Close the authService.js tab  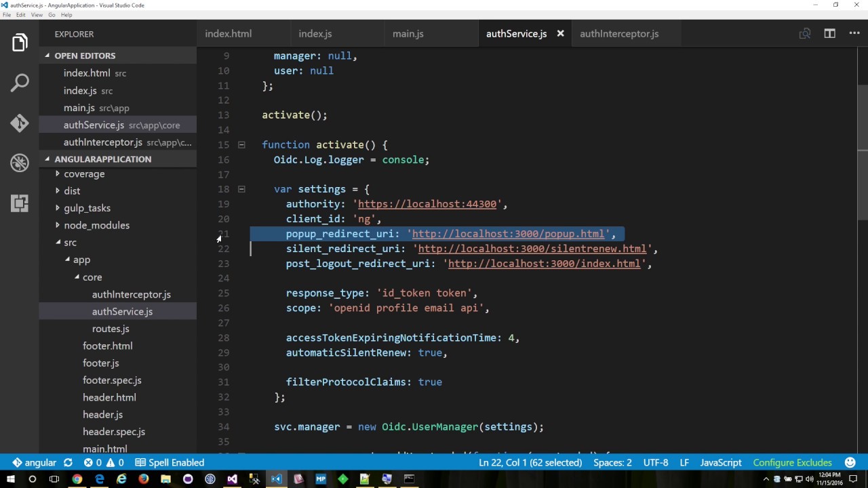pos(560,33)
